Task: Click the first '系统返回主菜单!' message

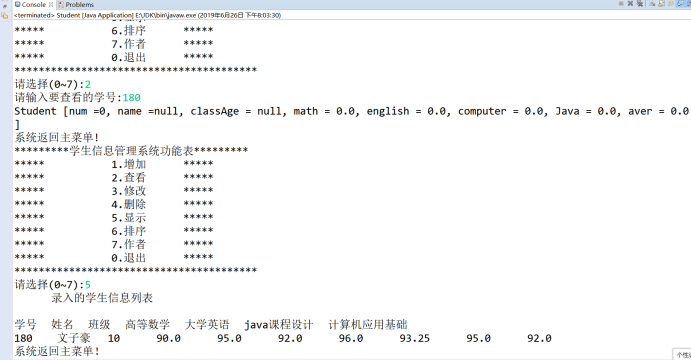Action: tap(57, 138)
